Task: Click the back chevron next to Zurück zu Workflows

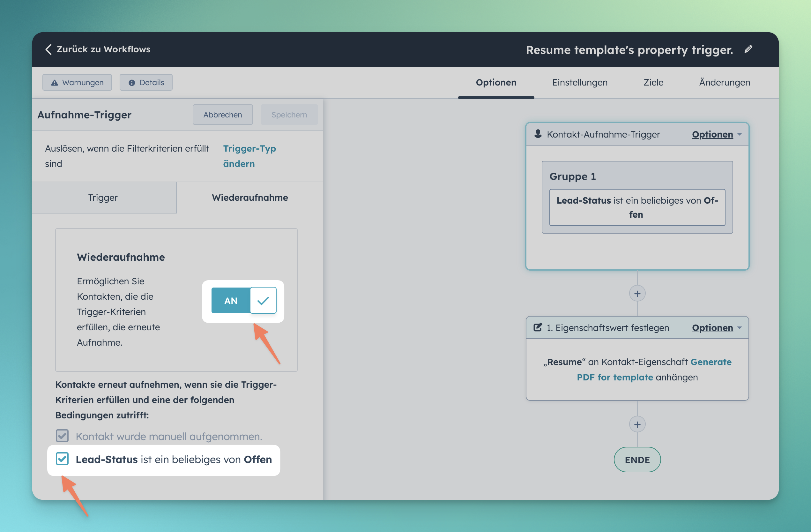Action: (x=48, y=49)
